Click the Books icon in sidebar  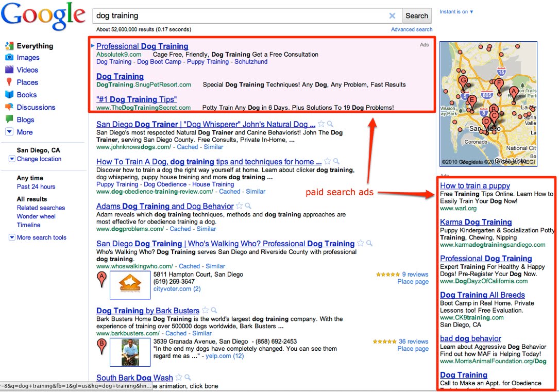[x=9, y=94]
